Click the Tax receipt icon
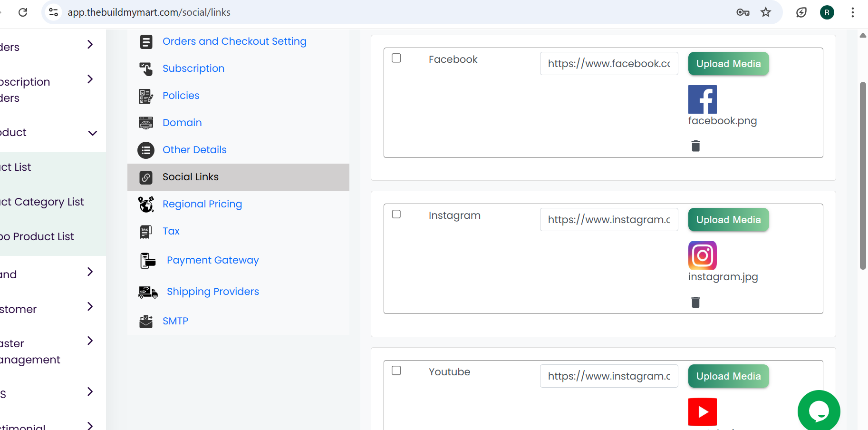 [x=146, y=232]
